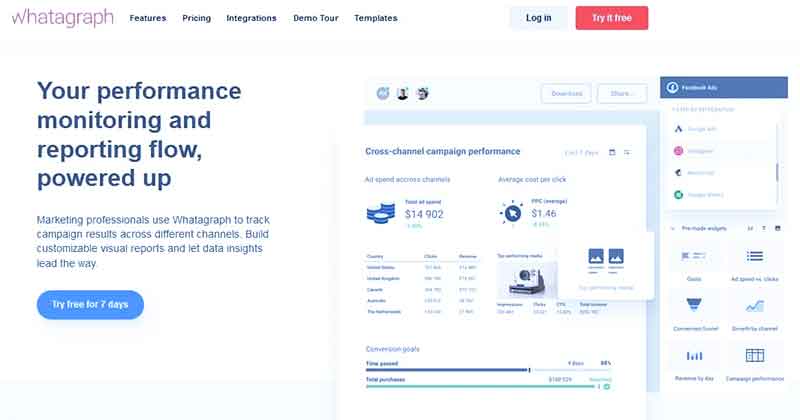
Task: Select the green Google Sheets integration icon
Action: pyautogui.click(x=679, y=194)
